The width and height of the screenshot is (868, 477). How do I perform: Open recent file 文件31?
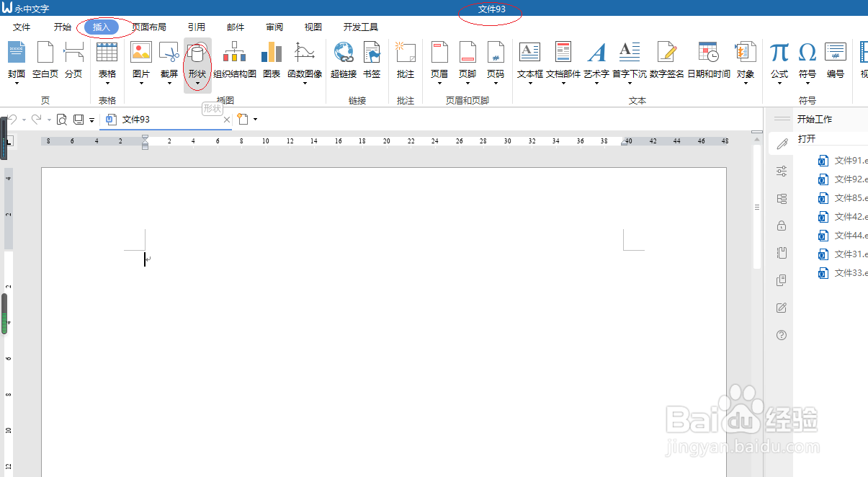click(843, 254)
